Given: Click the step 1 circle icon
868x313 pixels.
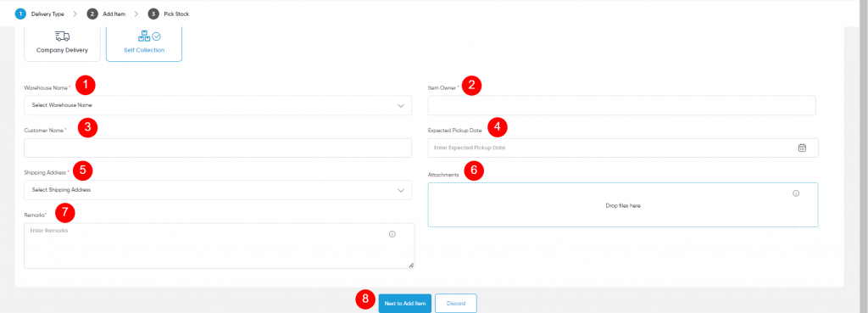Looking at the screenshot, I should click(20, 14).
